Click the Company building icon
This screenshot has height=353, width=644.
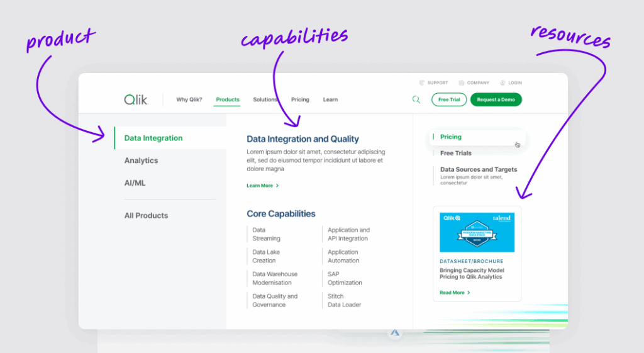pyautogui.click(x=462, y=82)
